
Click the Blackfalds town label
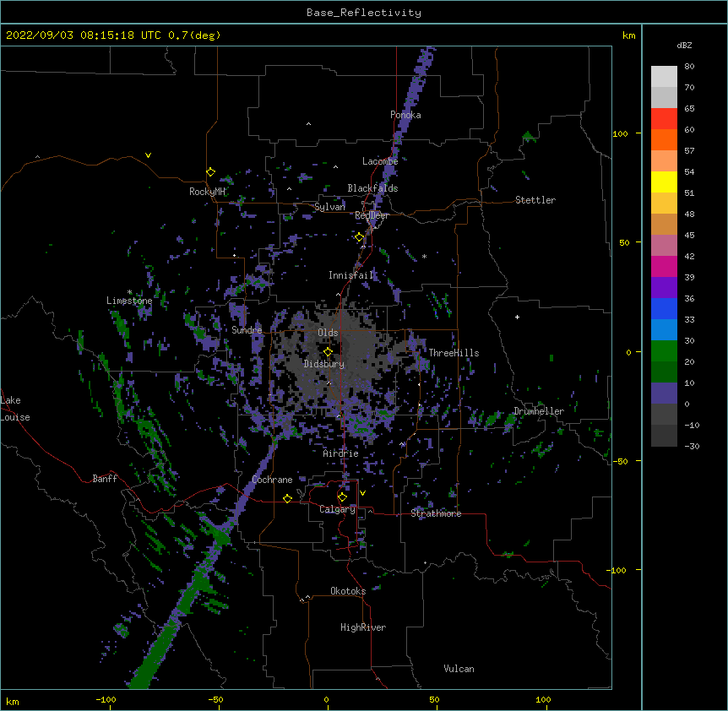coord(372,188)
